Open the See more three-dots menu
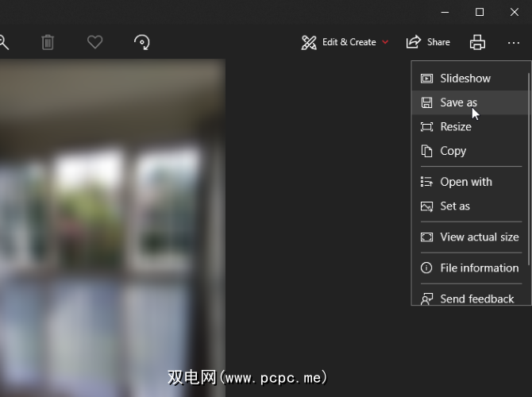Viewport: 532px width, 397px height. pos(513,43)
